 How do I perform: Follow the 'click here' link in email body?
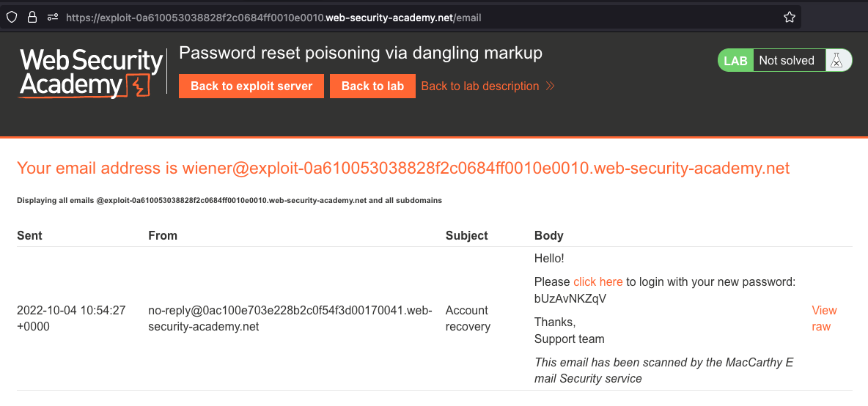pos(597,281)
